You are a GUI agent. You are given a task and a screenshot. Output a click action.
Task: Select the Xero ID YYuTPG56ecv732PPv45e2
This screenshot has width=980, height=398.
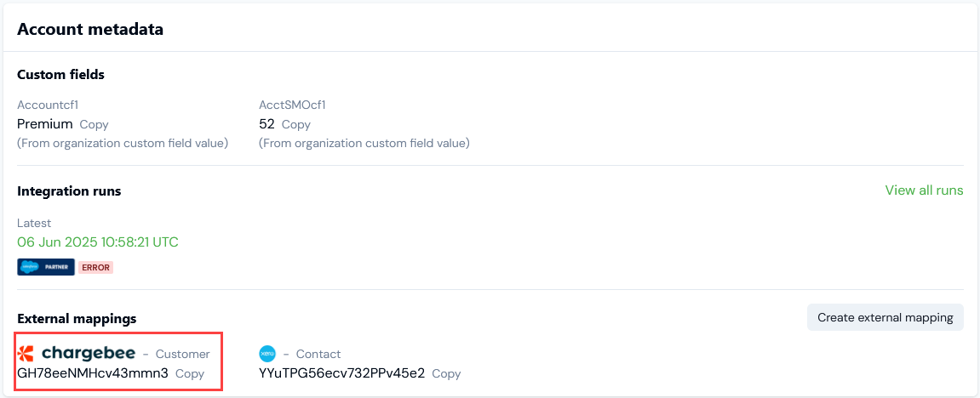341,373
